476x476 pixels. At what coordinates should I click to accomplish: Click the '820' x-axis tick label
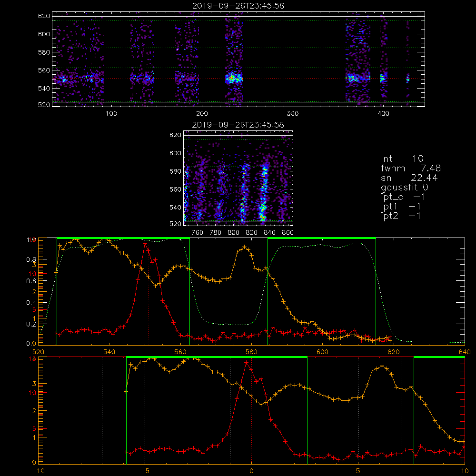pyautogui.click(x=252, y=233)
